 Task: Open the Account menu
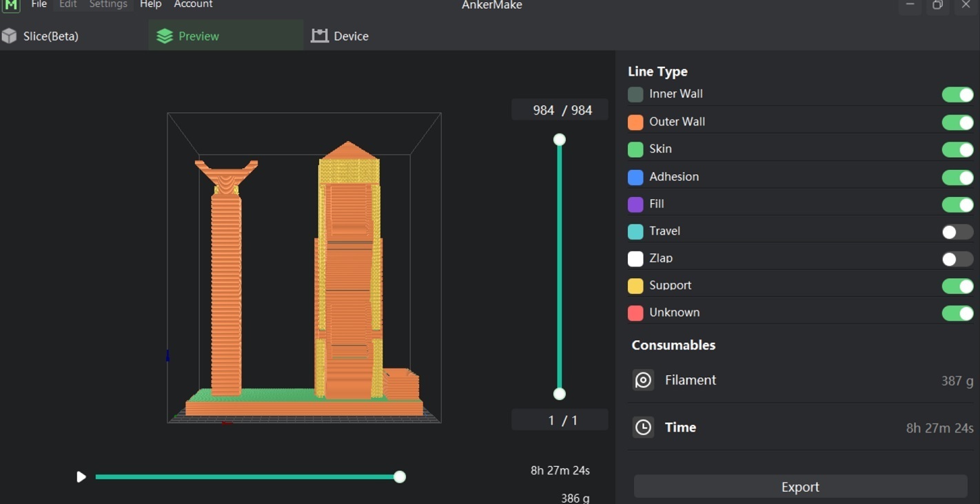pyautogui.click(x=193, y=5)
